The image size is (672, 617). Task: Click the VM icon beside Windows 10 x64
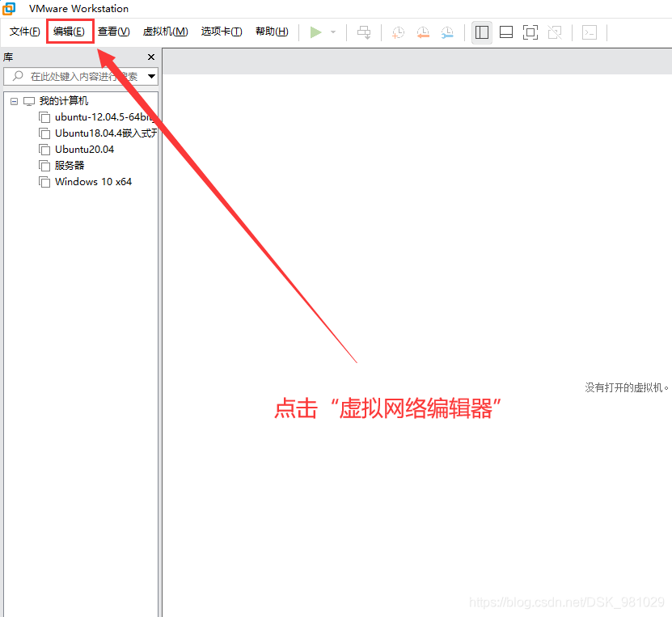point(44,182)
